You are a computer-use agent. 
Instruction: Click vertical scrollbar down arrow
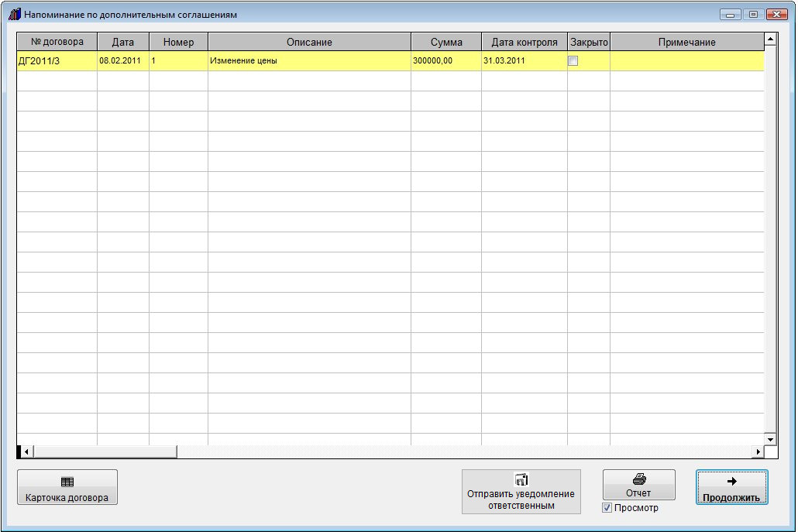coord(771,439)
